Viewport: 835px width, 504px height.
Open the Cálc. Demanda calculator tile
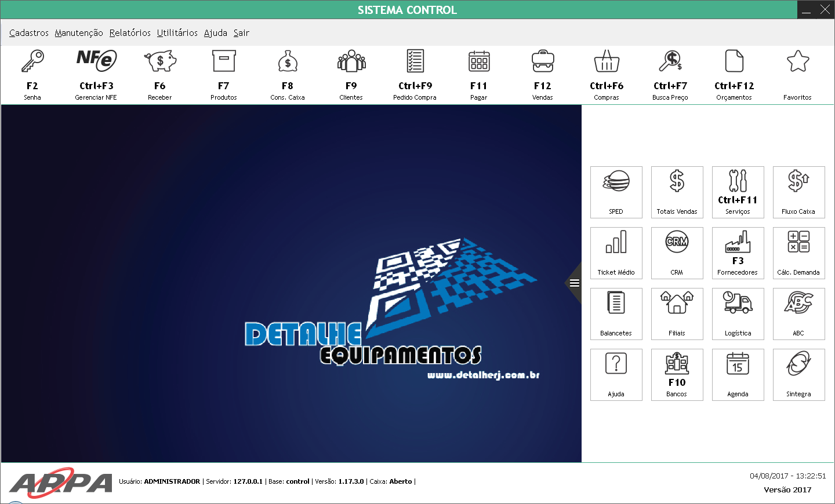point(799,253)
